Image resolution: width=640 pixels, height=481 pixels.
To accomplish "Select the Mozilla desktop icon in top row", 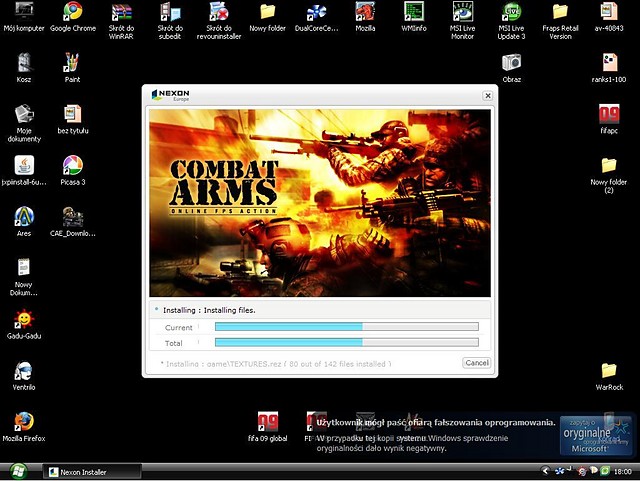I will [365, 17].
